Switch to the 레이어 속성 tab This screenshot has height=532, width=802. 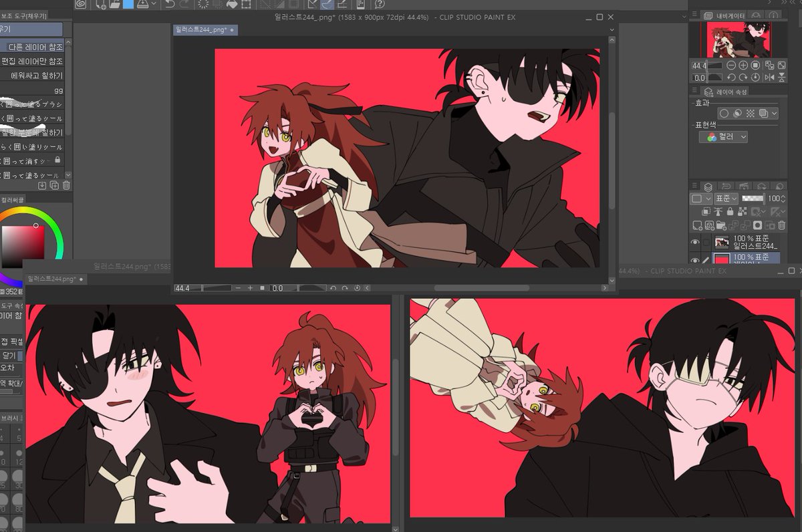(724, 92)
